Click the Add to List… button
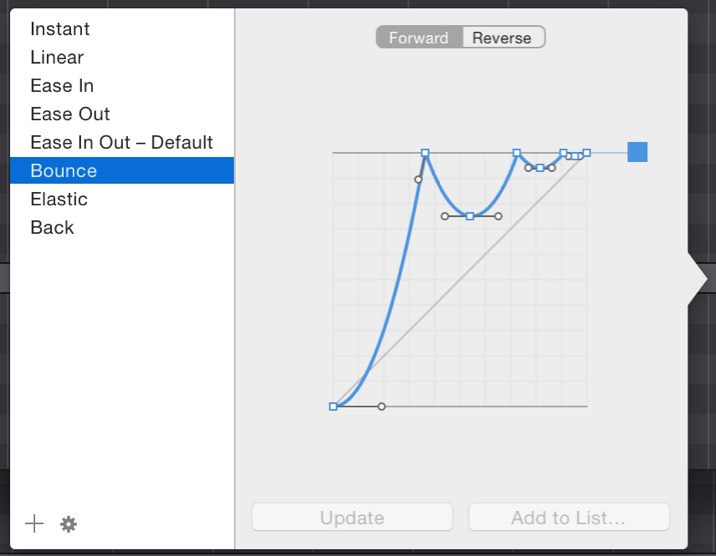716x556 pixels. (x=568, y=518)
